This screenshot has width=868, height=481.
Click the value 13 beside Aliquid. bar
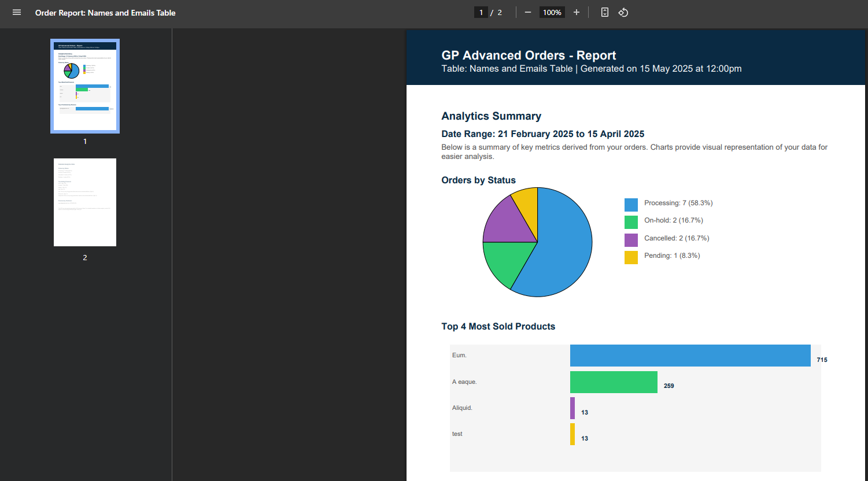[585, 412]
